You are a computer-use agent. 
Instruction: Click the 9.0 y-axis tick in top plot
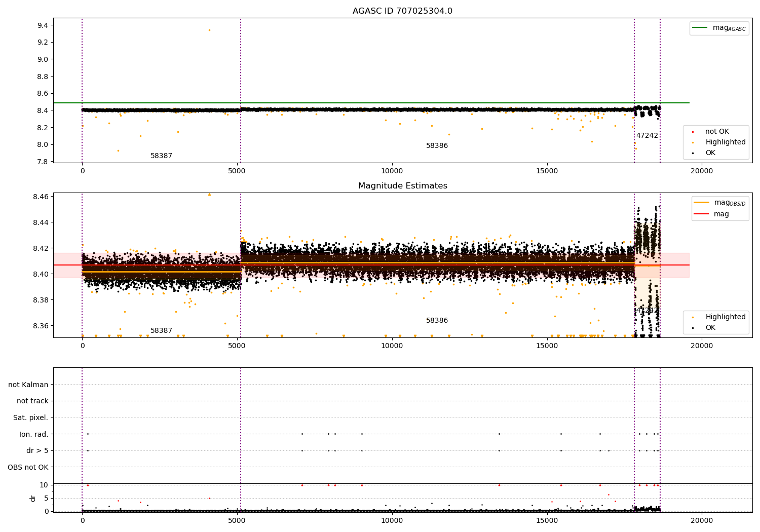[x=43, y=59]
